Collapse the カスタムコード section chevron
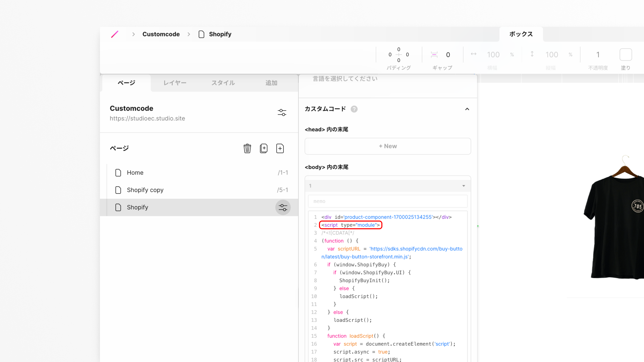 (467, 109)
